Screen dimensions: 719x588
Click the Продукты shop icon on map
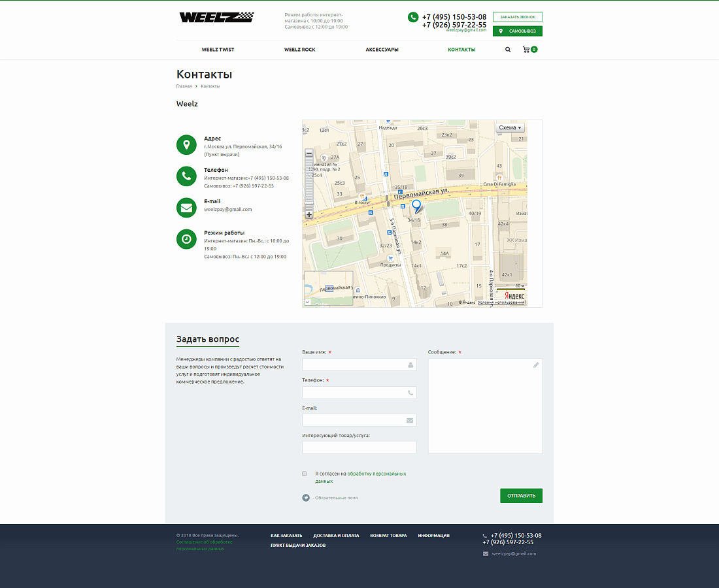coord(390,259)
